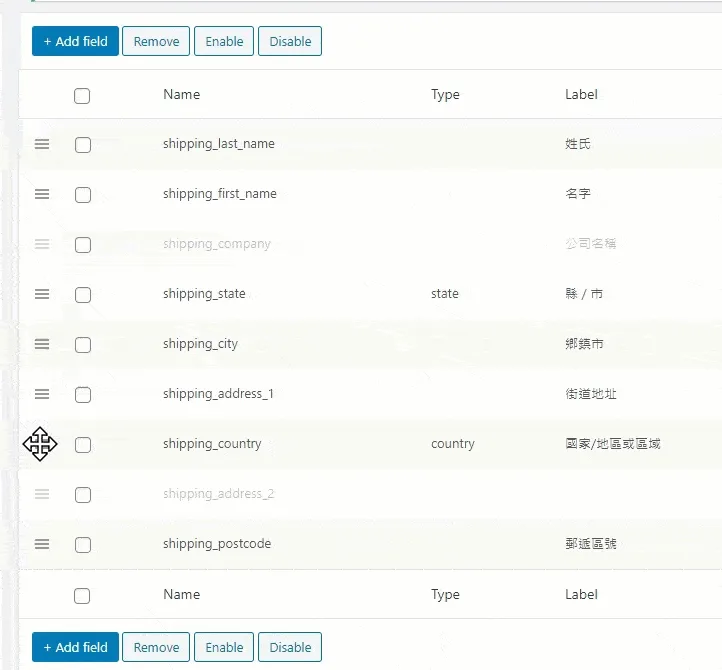The height and width of the screenshot is (670, 722).
Task: Click the 'shipping_city' field name
Action: (200, 344)
